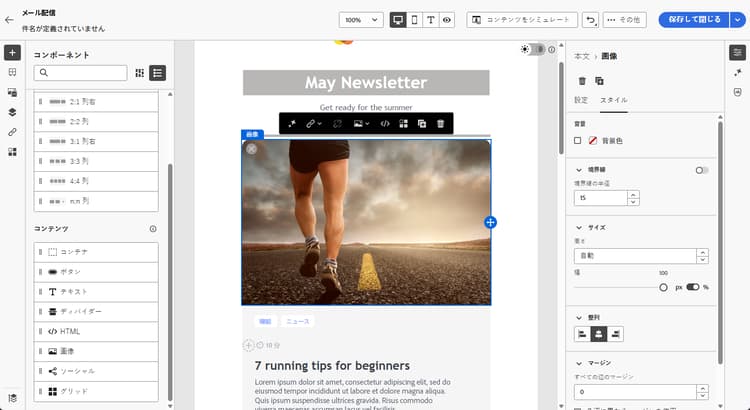Viewport: 750px width, 410px height.
Task: Open the links icon in left rail
Action: [12, 132]
